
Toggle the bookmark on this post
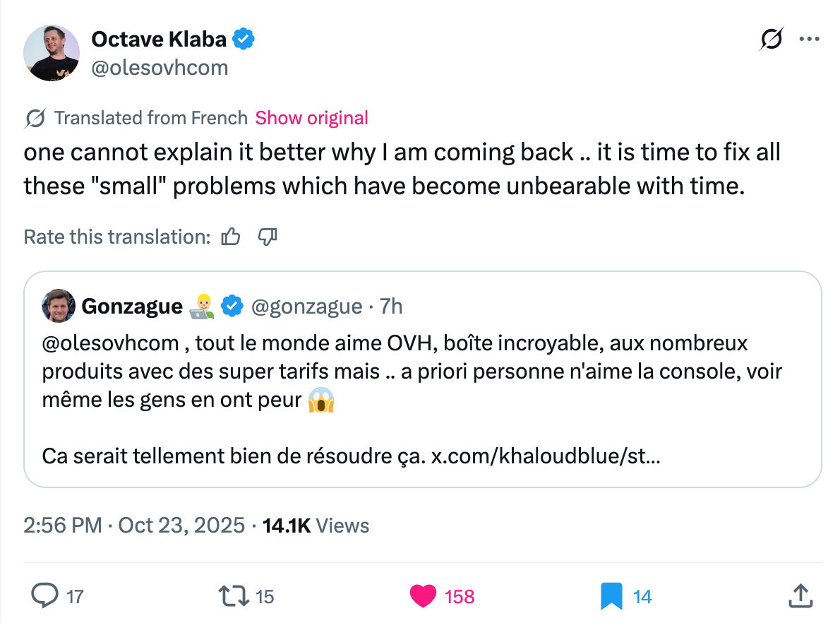(x=611, y=596)
